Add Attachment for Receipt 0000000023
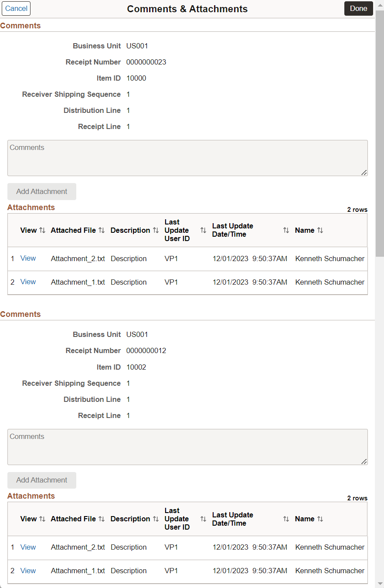The height and width of the screenshot is (588, 384). point(42,191)
